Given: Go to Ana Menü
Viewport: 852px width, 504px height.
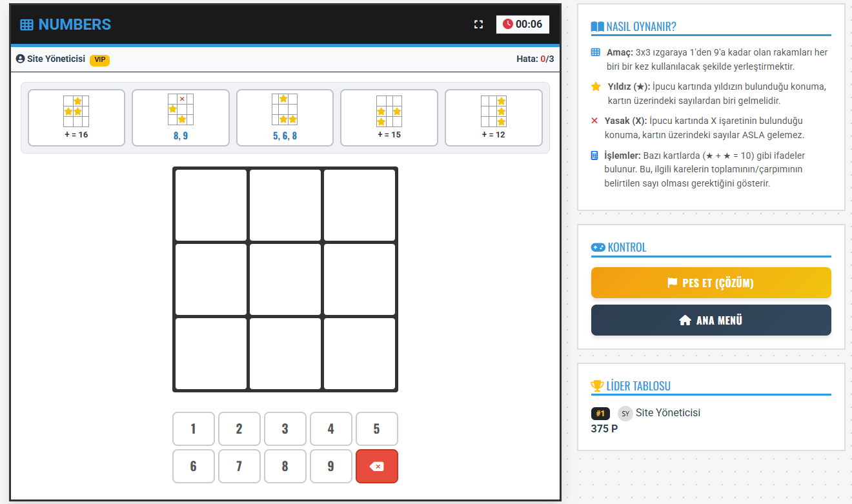Looking at the screenshot, I should 711,320.
